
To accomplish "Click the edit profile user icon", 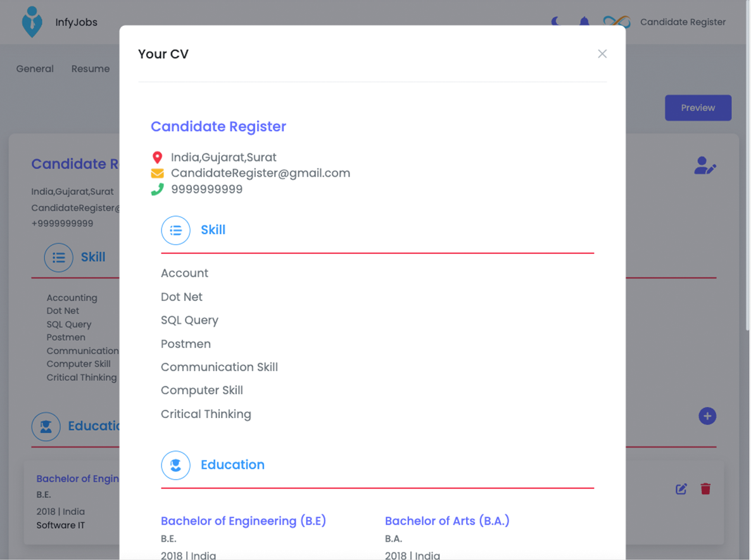I will pyautogui.click(x=705, y=166).
